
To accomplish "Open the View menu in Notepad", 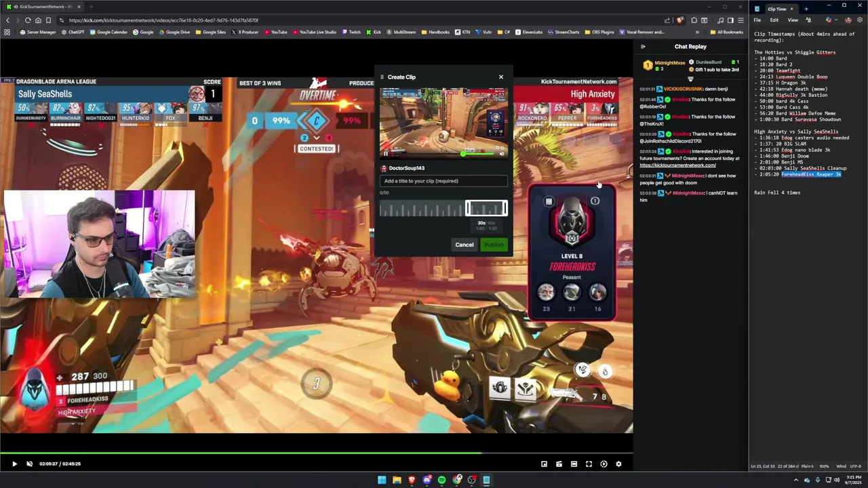I will pyautogui.click(x=792, y=20).
